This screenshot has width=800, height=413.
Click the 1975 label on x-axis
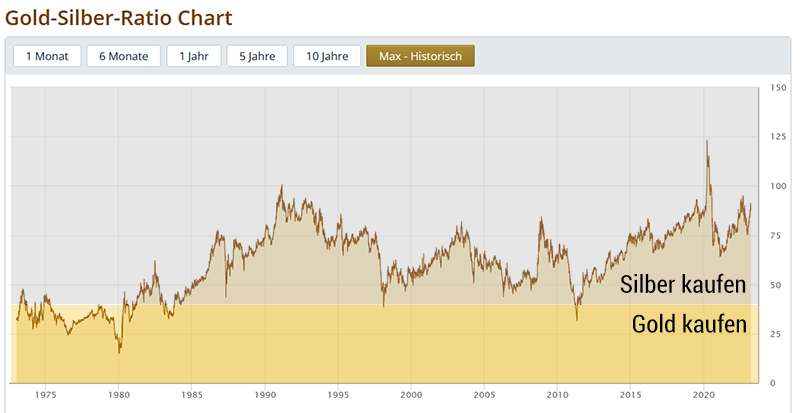pos(45,395)
